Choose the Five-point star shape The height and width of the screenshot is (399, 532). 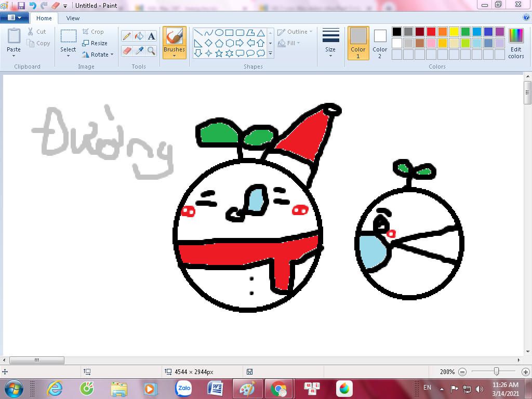[219, 54]
